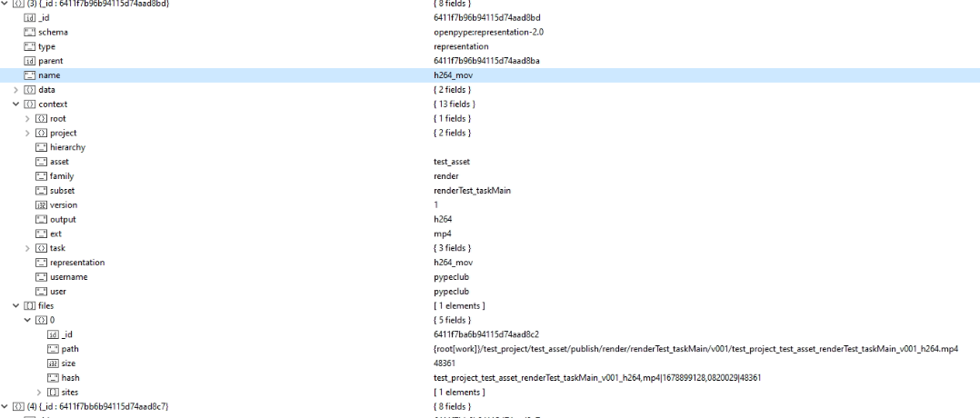
Task: Click the string icon beside subset field
Action: (41, 190)
